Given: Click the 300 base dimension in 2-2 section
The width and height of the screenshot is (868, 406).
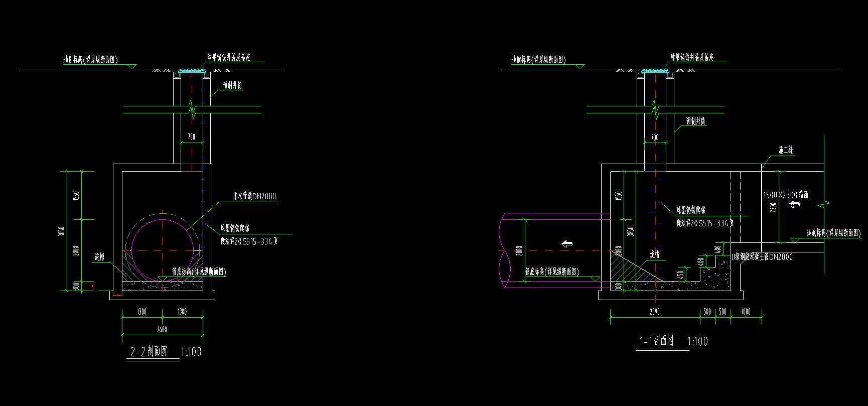Looking at the screenshot, I should pyautogui.click(x=76, y=286).
